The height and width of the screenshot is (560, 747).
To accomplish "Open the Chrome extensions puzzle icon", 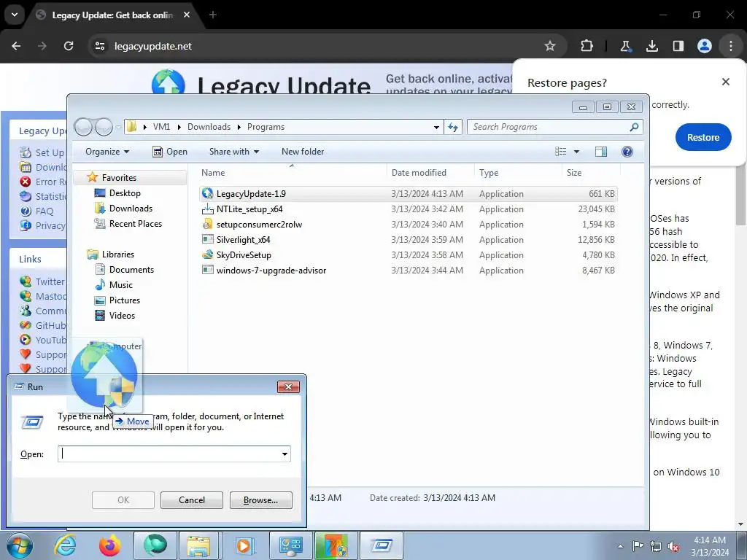I will [587, 46].
